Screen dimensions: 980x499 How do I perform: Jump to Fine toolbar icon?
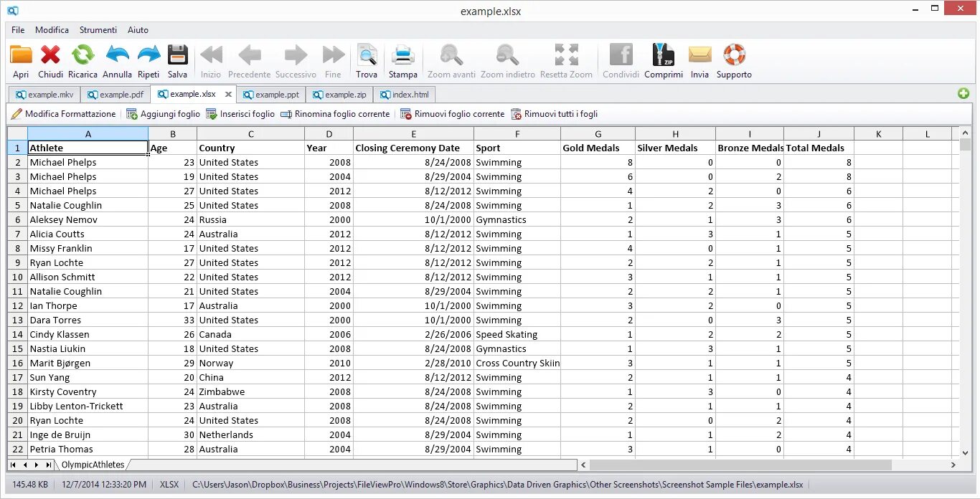[x=333, y=54]
